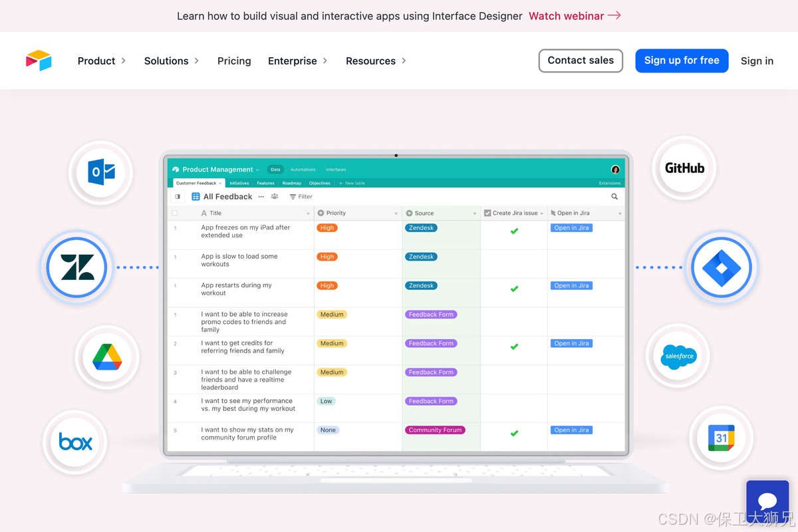Click the Product Management base icon
The image size is (798, 532).
tap(176, 170)
